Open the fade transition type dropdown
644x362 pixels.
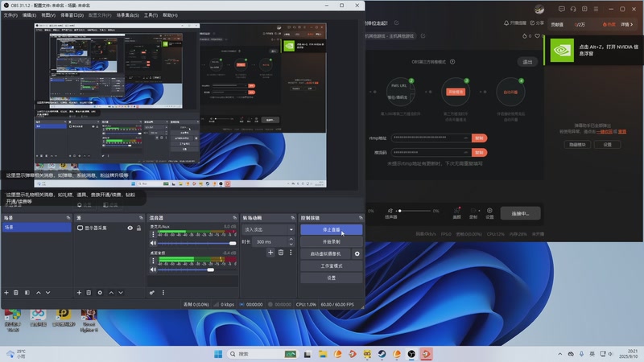click(x=269, y=229)
